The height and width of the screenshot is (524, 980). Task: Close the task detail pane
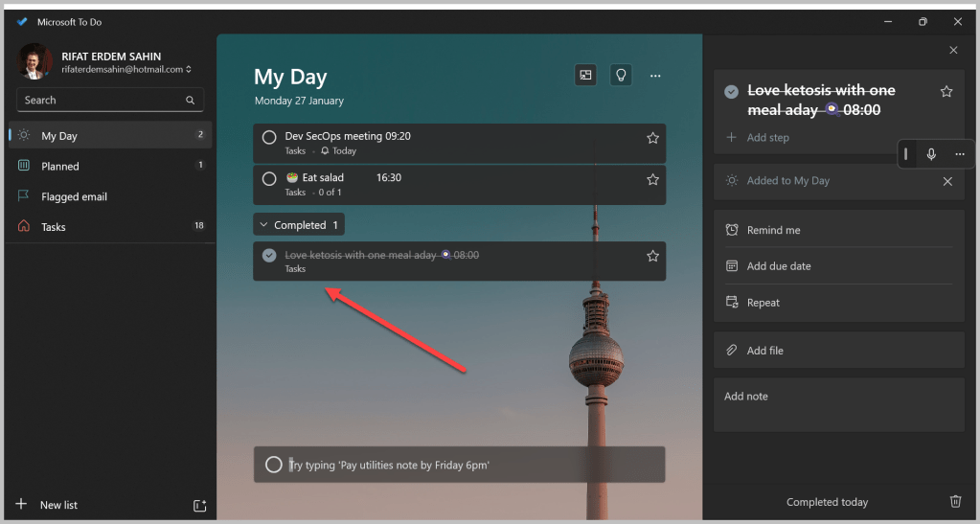[x=953, y=50]
